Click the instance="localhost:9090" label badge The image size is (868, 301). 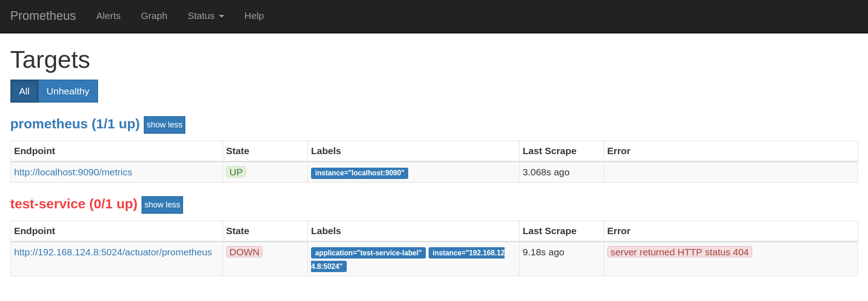click(x=359, y=173)
